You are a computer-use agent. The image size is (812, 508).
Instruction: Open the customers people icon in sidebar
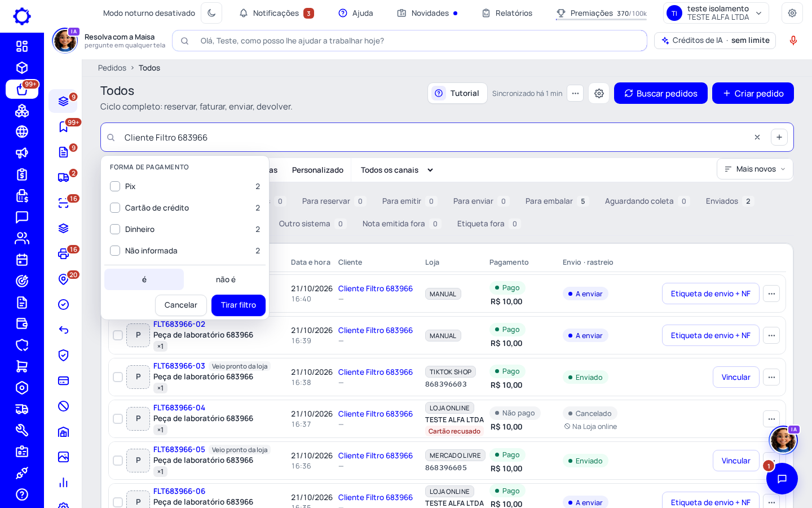[x=22, y=238]
